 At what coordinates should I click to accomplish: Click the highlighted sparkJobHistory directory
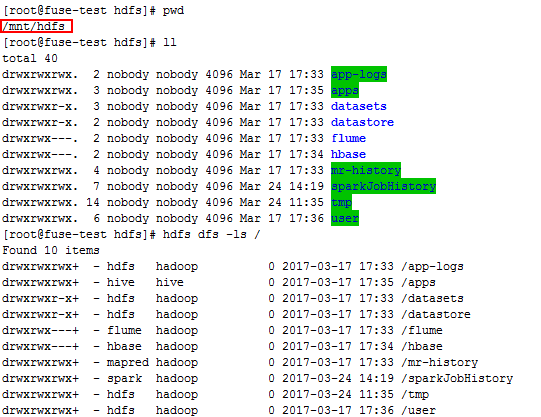point(383,186)
